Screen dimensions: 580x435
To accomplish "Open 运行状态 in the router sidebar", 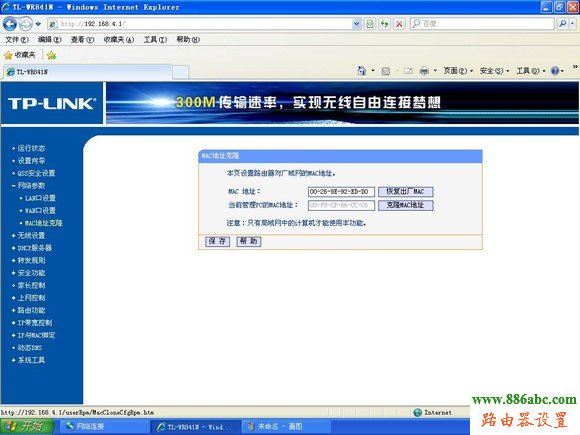I will [31, 148].
